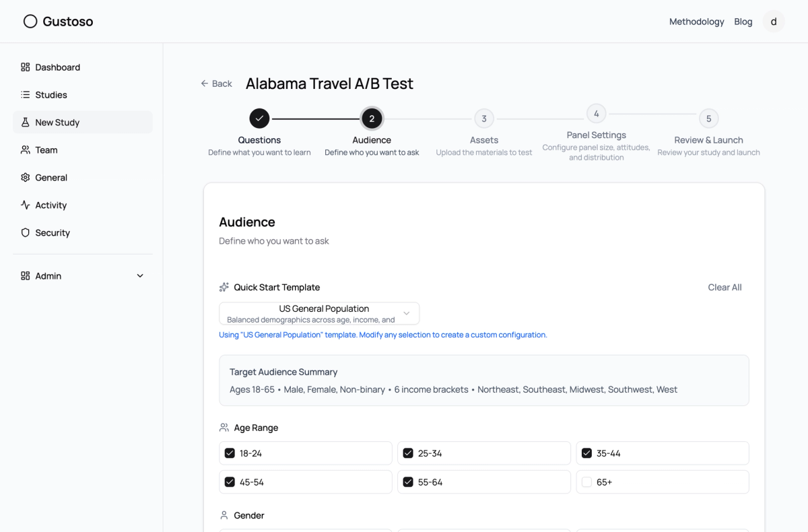Click the Security shield icon
Viewport: 808px width, 532px height.
(x=26, y=233)
